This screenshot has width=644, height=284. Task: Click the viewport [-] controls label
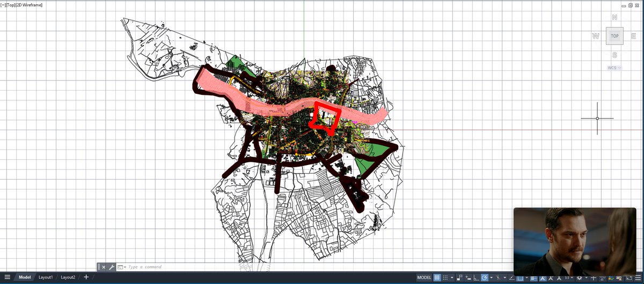(x=4, y=5)
